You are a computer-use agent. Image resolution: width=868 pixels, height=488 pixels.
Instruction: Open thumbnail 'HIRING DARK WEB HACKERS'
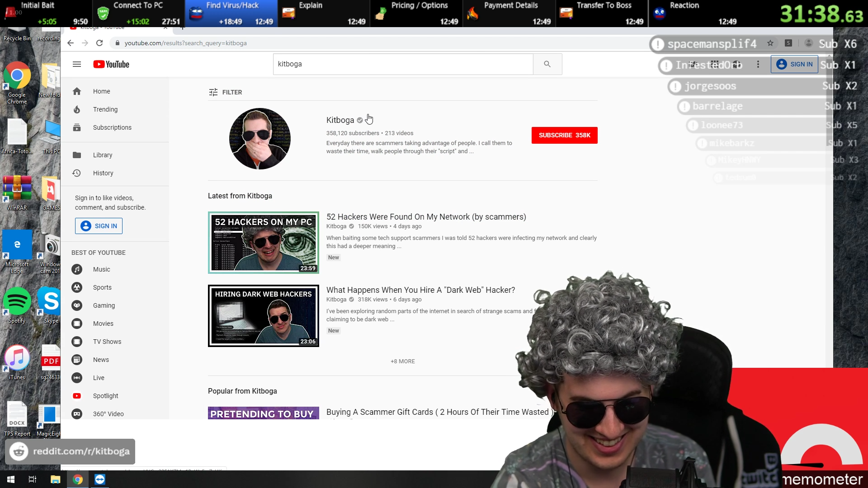(x=264, y=316)
